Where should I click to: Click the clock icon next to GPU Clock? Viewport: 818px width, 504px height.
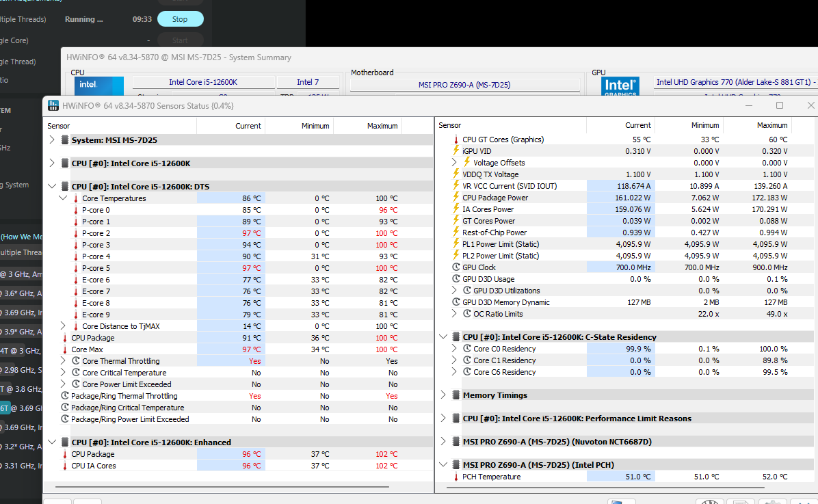coord(456,267)
